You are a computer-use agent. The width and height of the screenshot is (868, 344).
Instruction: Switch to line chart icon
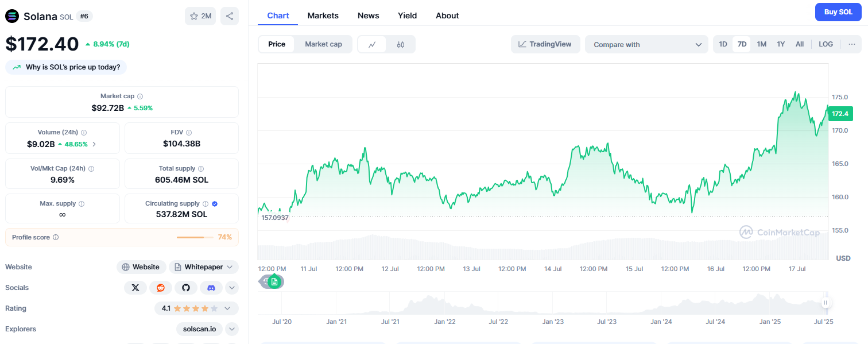point(373,44)
